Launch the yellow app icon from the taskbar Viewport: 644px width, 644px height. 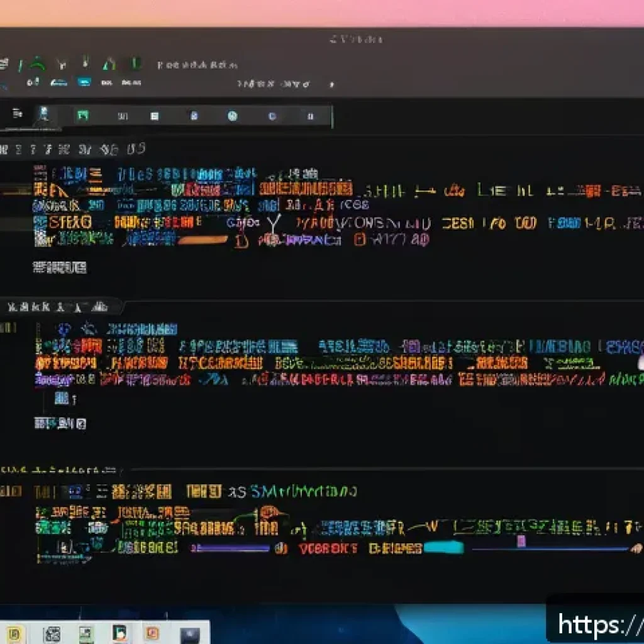(14, 632)
